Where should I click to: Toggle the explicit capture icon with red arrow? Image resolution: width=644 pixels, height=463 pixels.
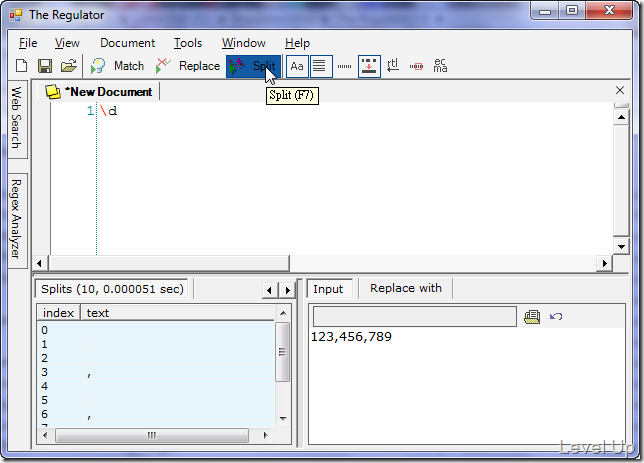[369, 66]
